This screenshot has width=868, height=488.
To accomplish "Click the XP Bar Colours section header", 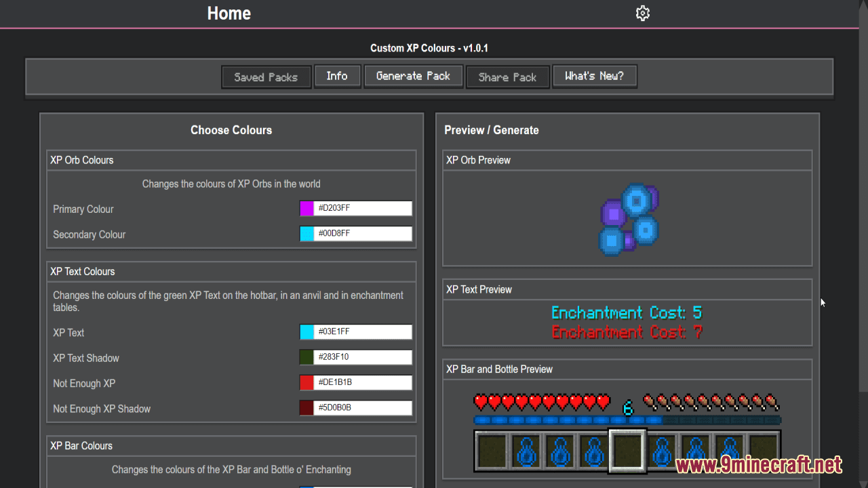I will pos(231,445).
